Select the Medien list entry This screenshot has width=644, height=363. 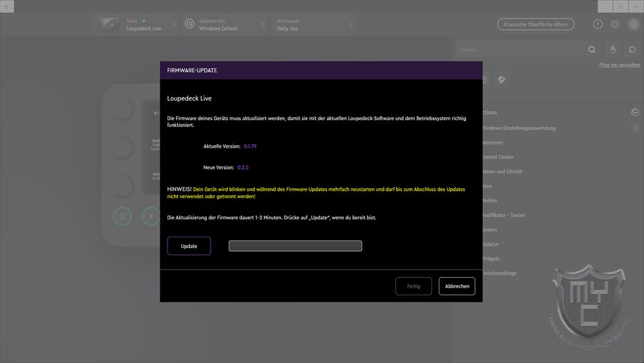[x=489, y=201]
